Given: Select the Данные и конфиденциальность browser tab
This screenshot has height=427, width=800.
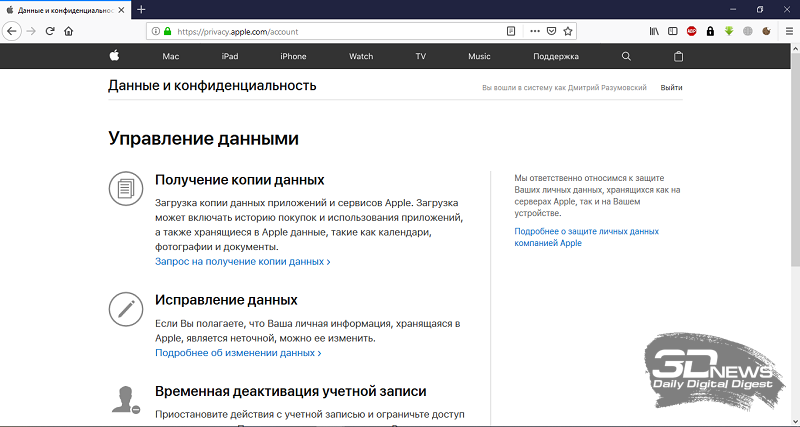Looking at the screenshot, I should pyautogui.click(x=65, y=10).
